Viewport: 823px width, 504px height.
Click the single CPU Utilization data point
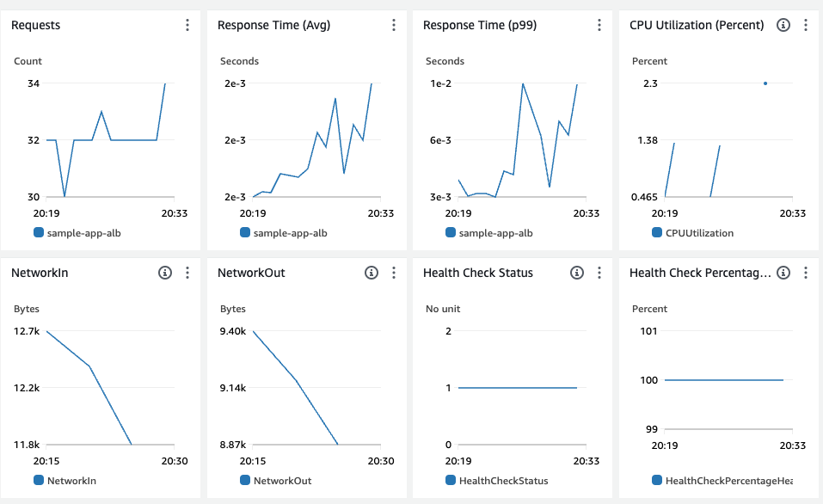click(765, 83)
